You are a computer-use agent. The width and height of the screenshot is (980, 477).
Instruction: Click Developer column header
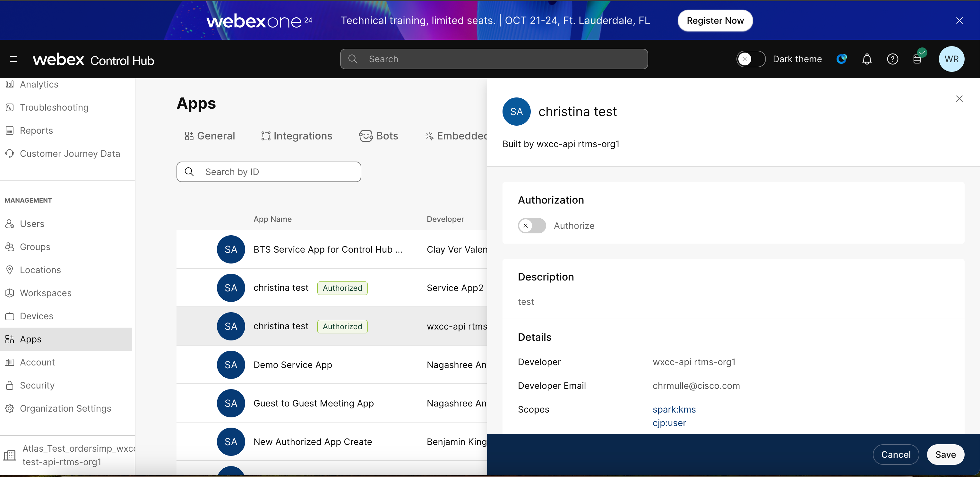[445, 219]
